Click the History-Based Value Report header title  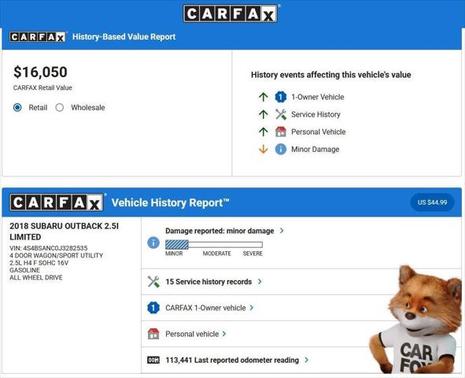(124, 37)
